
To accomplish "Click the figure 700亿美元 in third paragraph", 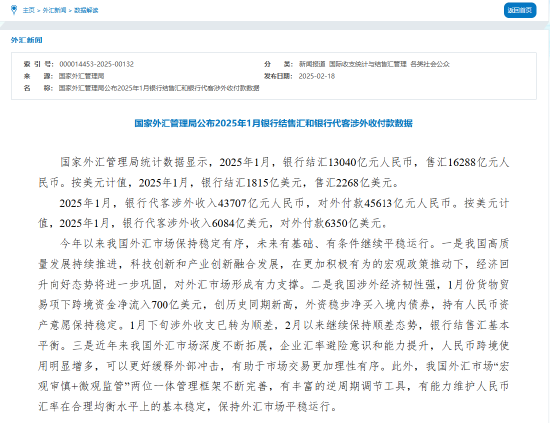I will pyautogui.click(x=176, y=305).
